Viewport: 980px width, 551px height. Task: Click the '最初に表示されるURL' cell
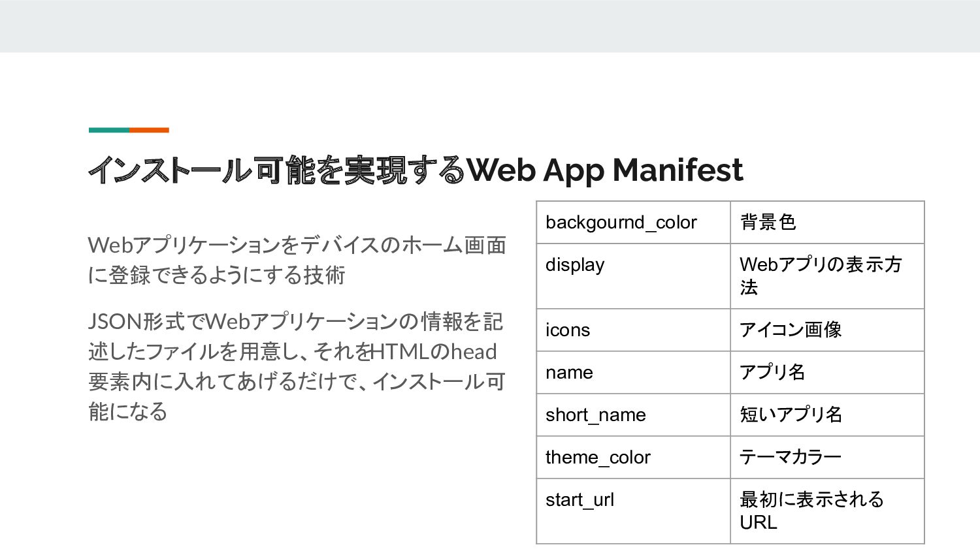[x=827, y=511]
